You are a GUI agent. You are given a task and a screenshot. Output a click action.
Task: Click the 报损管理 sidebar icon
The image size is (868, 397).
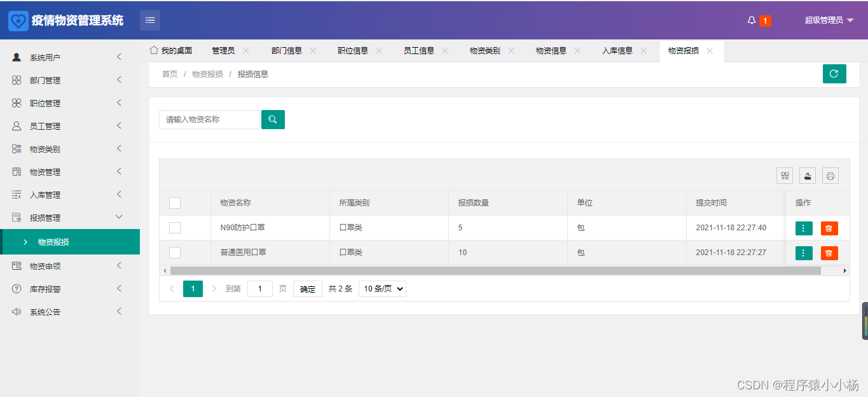(x=17, y=218)
